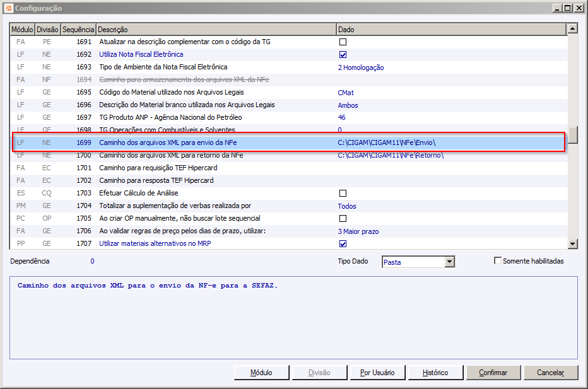The width and height of the screenshot is (588, 389).
Task: Select row Código do Material utilizado nos Arquivos Legais
Action: pos(289,92)
